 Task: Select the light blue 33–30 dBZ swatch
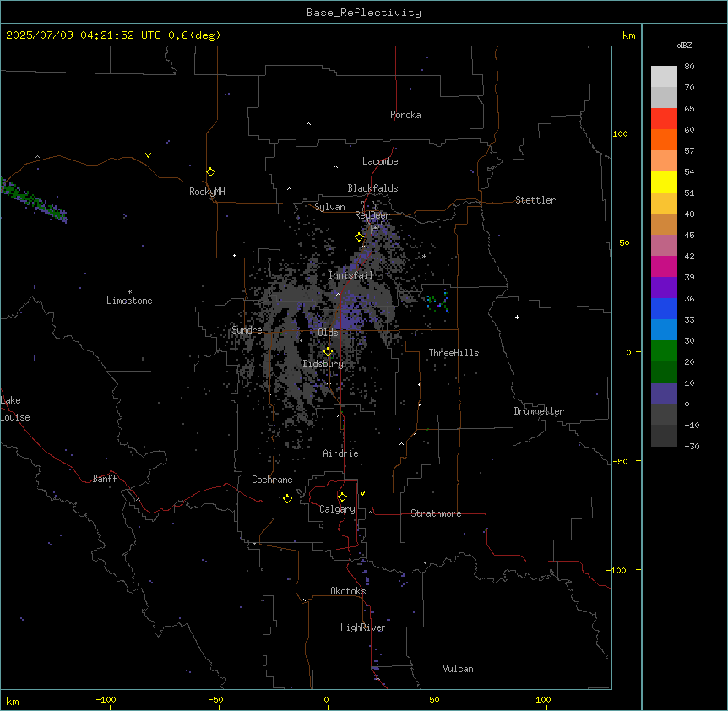pyautogui.click(x=664, y=329)
